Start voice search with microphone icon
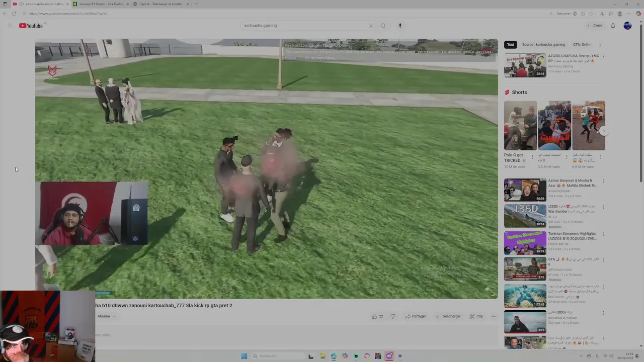 pyautogui.click(x=400, y=26)
